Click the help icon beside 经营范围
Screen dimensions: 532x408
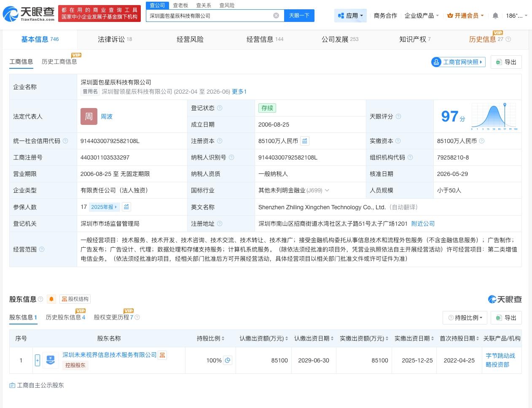click(42, 249)
